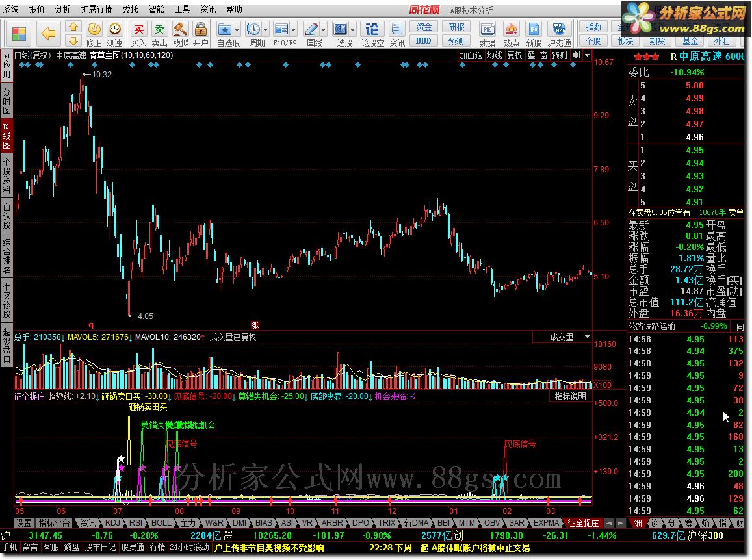Click the 细 detail tab in quote panel
Viewport: 752px width, 560px height.
click(x=638, y=523)
